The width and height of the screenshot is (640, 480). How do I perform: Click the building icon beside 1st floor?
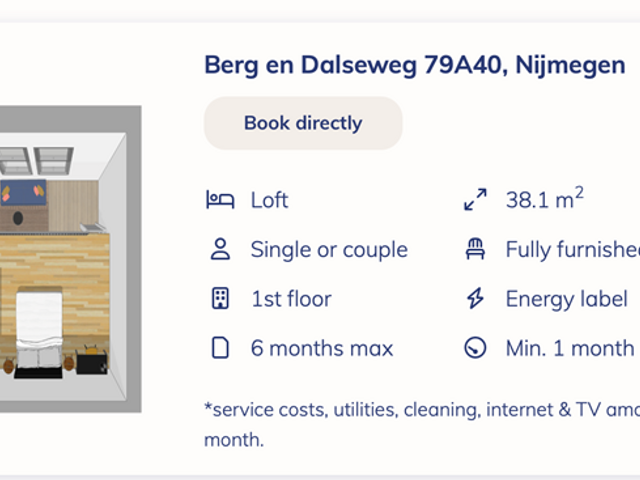click(x=220, y=298)
